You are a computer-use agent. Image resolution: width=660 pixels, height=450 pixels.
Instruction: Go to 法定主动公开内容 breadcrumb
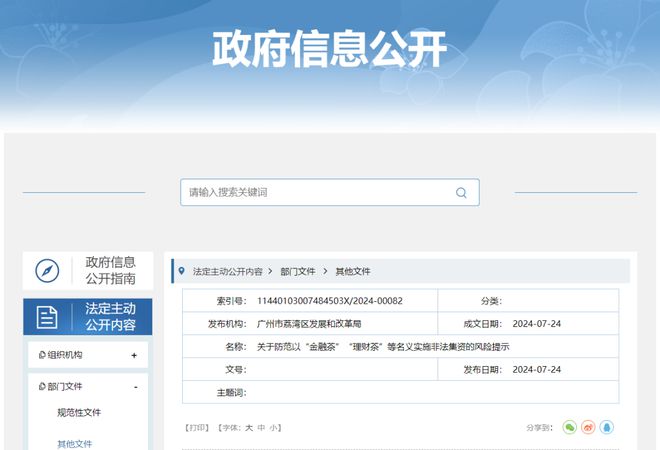tap(228, 272)
